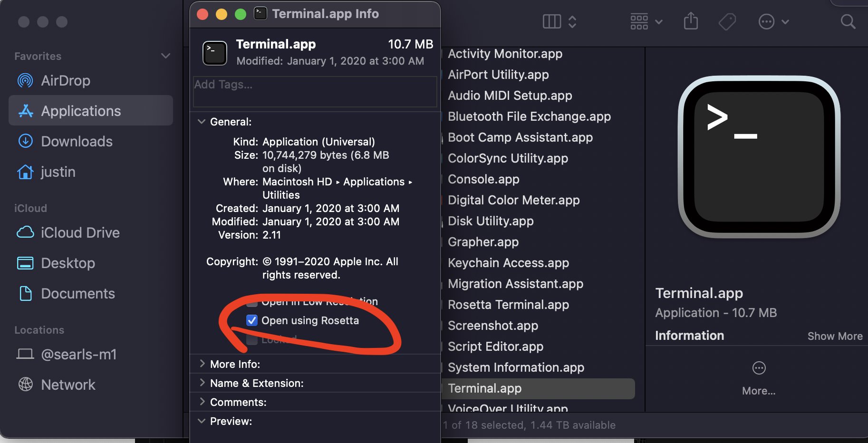This screenshot has height=443, width=868.
Task: Select Disk Utility.app
Action: click(491, 221)
